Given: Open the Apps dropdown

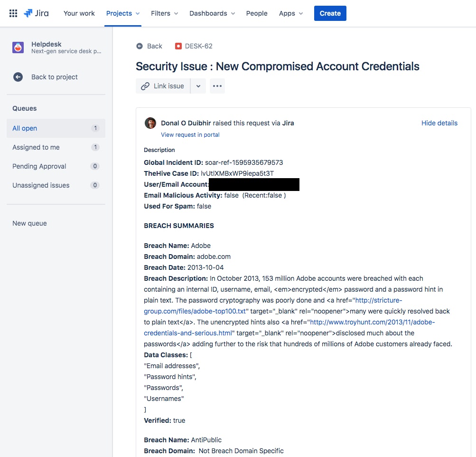Looking at the screenshot, I should coord(291,13).
